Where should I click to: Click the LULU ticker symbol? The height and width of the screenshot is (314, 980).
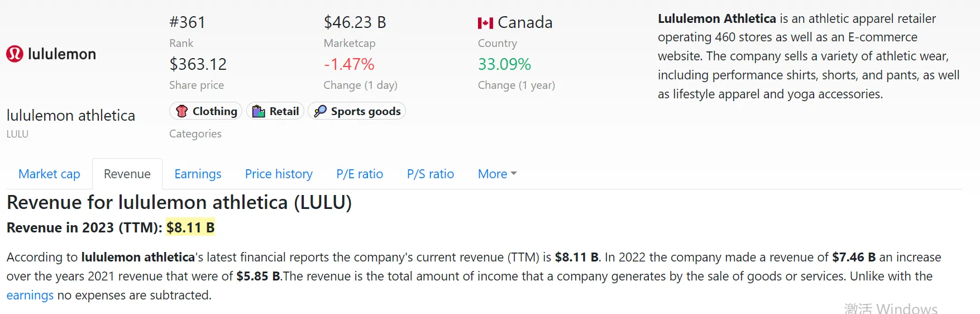point(17,134)
